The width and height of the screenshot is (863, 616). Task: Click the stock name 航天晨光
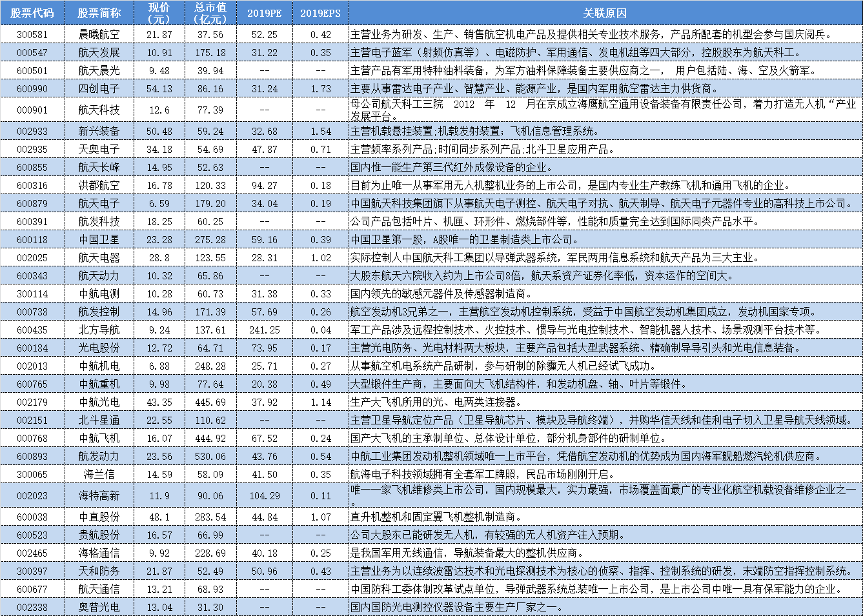pyautogui.click(x=99, y=70)
